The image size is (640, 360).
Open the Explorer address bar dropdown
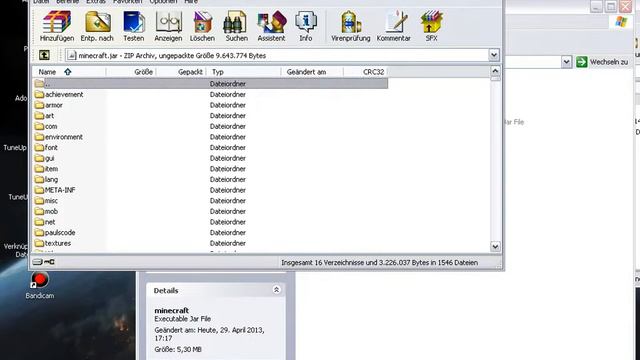[566, 62]
